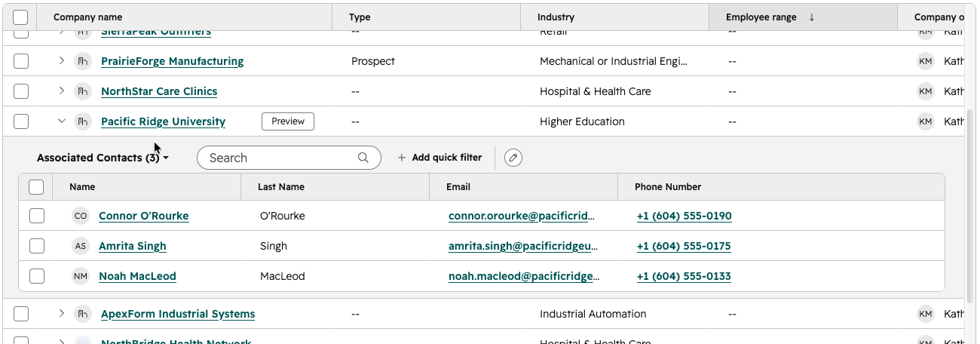Open the ApexForm Industrial Systems company link
Screen dimensions: 980x344
(178, 314)
